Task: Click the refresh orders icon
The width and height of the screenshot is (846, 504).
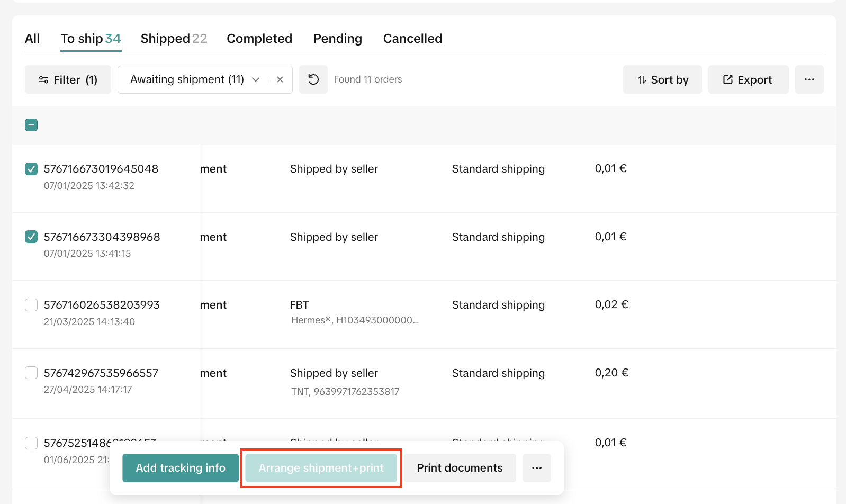Action: coord(313,79)
